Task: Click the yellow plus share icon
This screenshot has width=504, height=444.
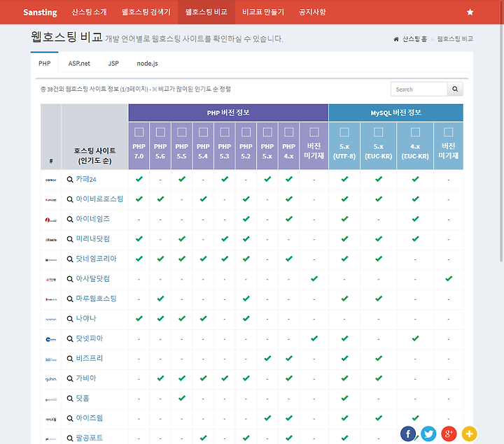Action: (x=469, y=434)
